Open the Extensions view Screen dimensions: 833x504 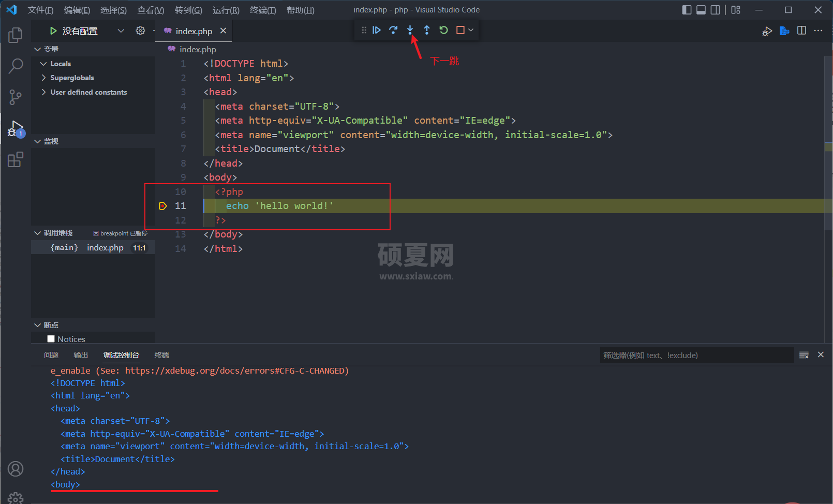click(16, 159)
